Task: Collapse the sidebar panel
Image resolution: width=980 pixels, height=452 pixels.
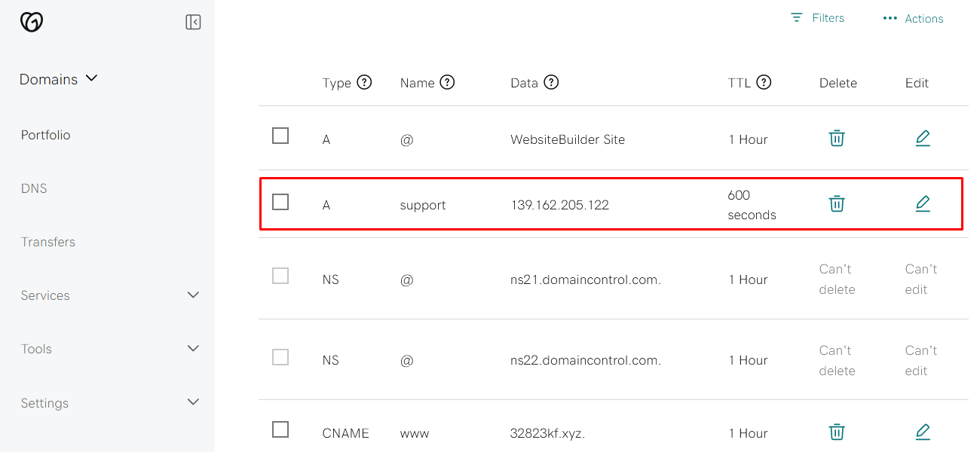Action: tap(194, 22)
